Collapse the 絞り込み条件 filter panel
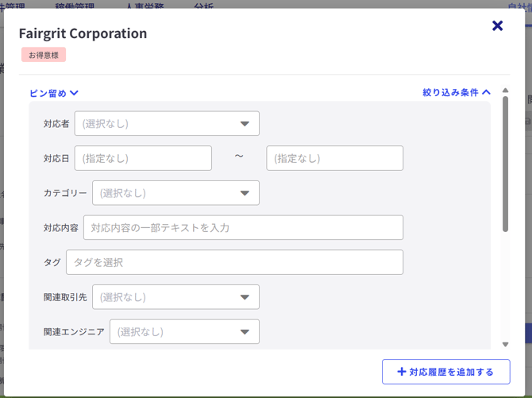 pos(457,92)
